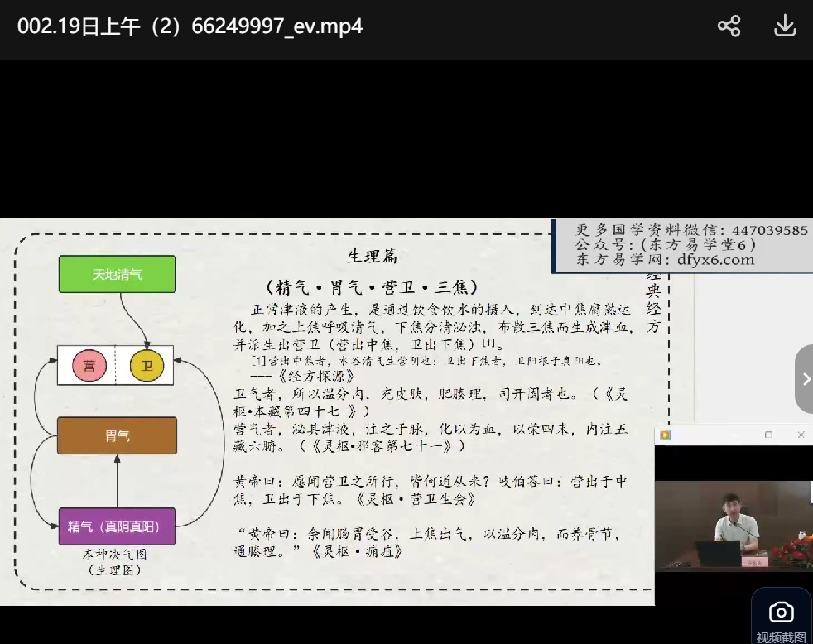Screen dimensions: 813x644
Task: Close the small presenter webcam window
Action: coord(801,435)
